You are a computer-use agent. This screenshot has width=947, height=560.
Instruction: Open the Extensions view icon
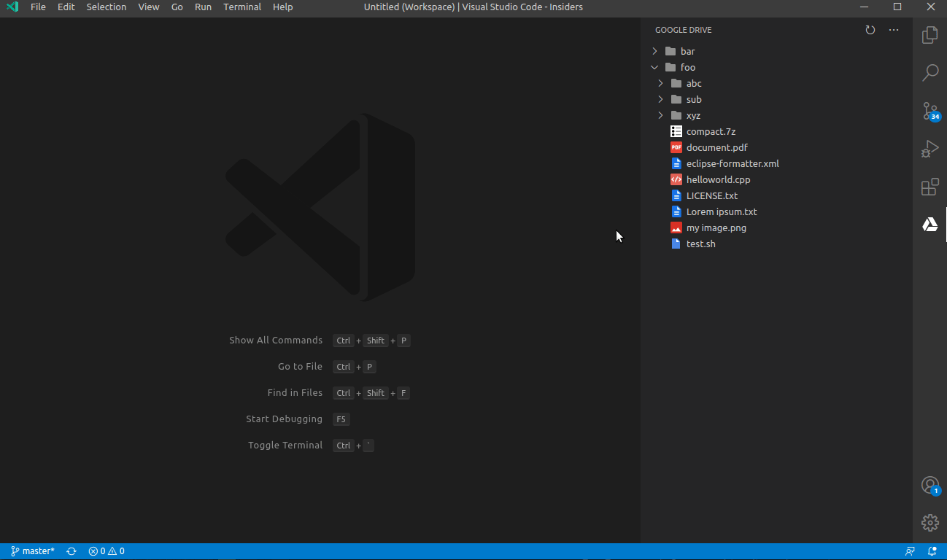(x=929, y=187)
